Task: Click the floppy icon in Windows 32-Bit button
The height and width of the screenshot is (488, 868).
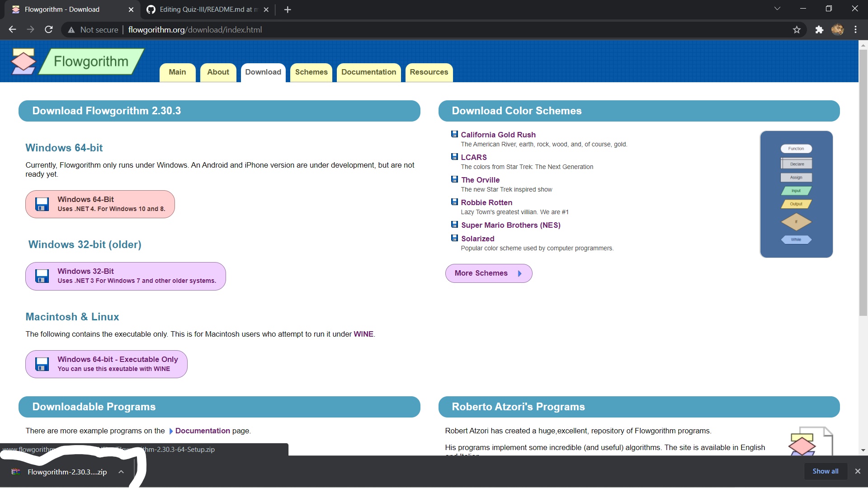Action: 42,276
